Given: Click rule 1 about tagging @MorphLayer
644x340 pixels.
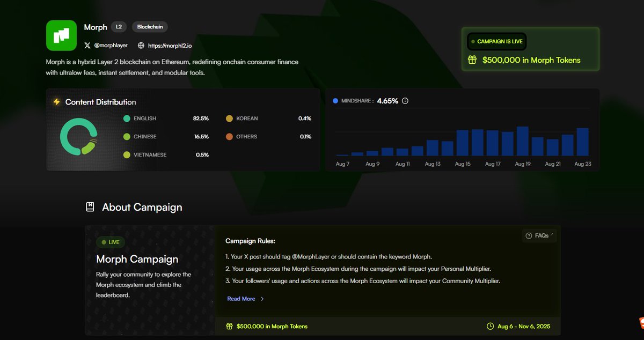Looking at the screenshot, I should 328,256.
